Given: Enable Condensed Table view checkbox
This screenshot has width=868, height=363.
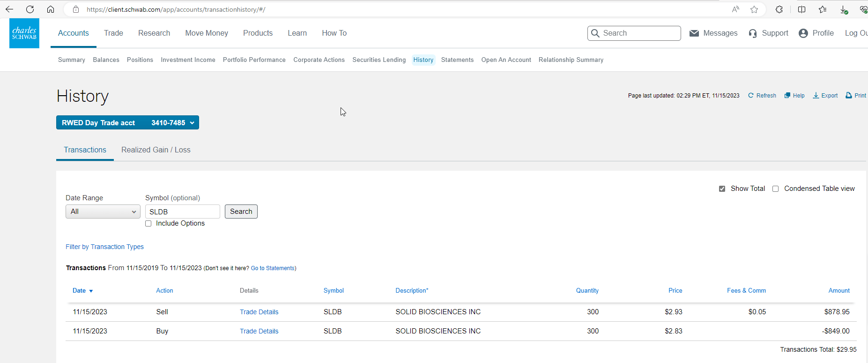Looking at the screenshot, I should (x=776, y=189).
